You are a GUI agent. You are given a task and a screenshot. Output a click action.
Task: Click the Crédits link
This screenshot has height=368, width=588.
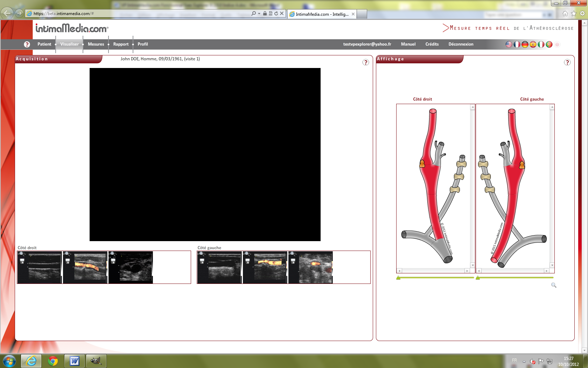(x=432, y=44)
